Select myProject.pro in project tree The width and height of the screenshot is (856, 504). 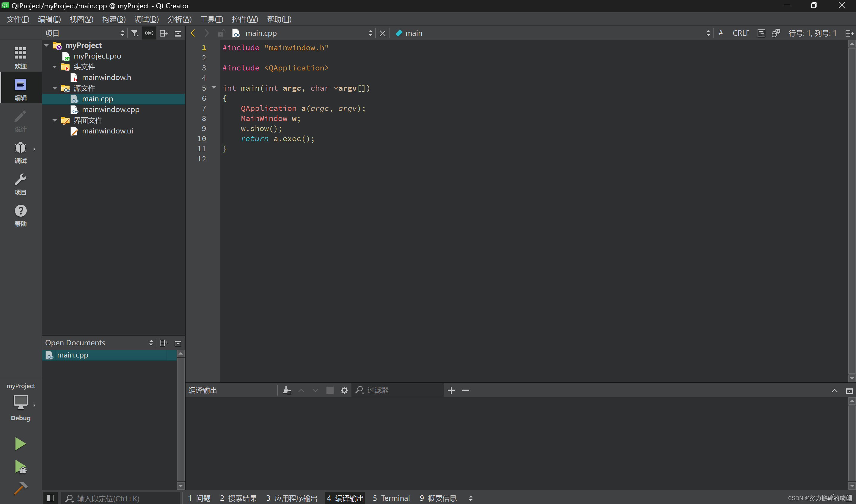(x=97, y=56)
